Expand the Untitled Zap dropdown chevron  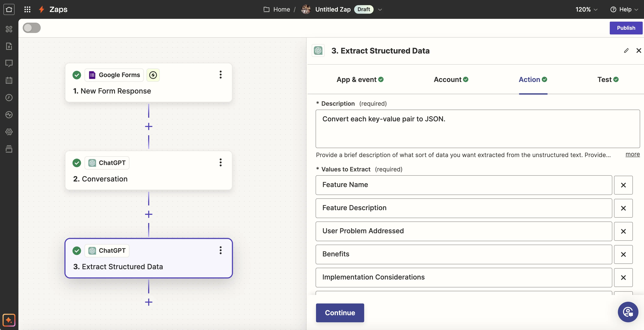tap(380, 9)
